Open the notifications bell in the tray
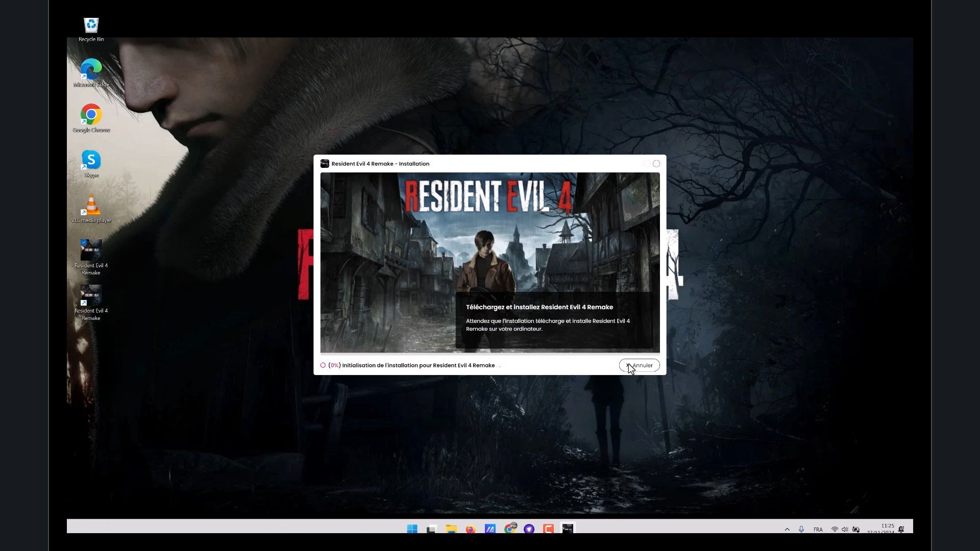The width and height of the screenshot is (980, 551). click(901, 529)
